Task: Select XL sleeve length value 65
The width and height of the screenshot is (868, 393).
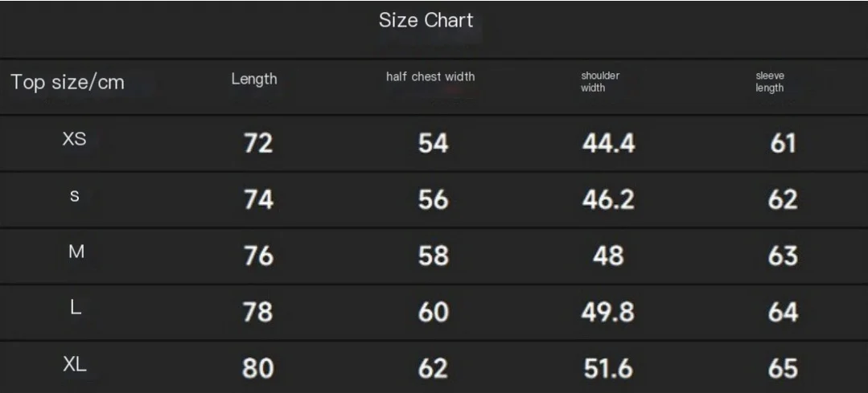Action: (x=783, y=369)
